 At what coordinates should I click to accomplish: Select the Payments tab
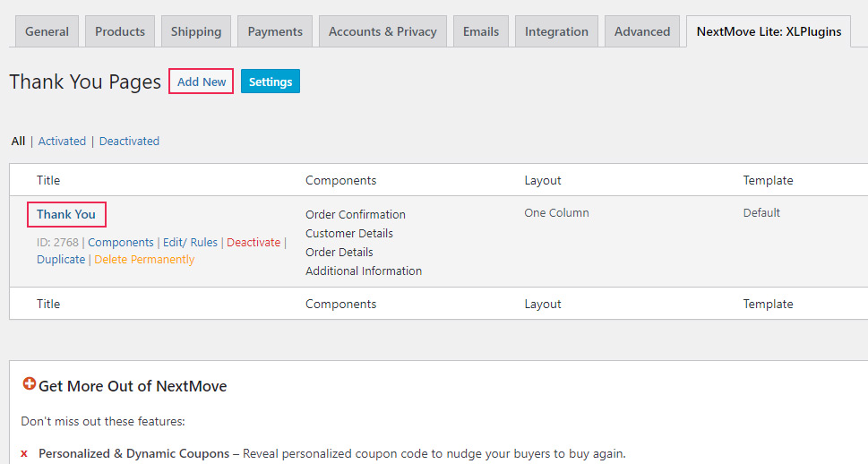pos(275,31)
